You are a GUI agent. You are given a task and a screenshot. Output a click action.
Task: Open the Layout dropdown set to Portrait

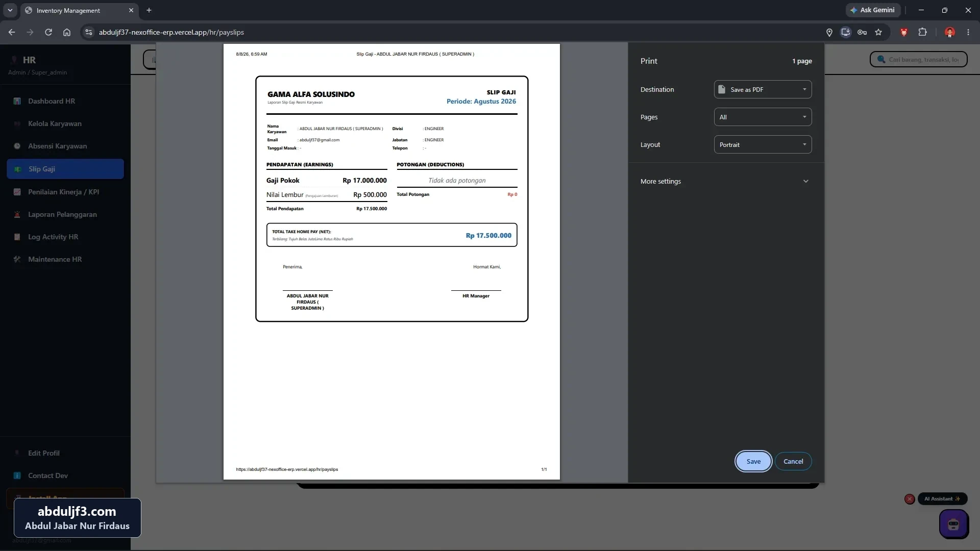coord(763,144)
